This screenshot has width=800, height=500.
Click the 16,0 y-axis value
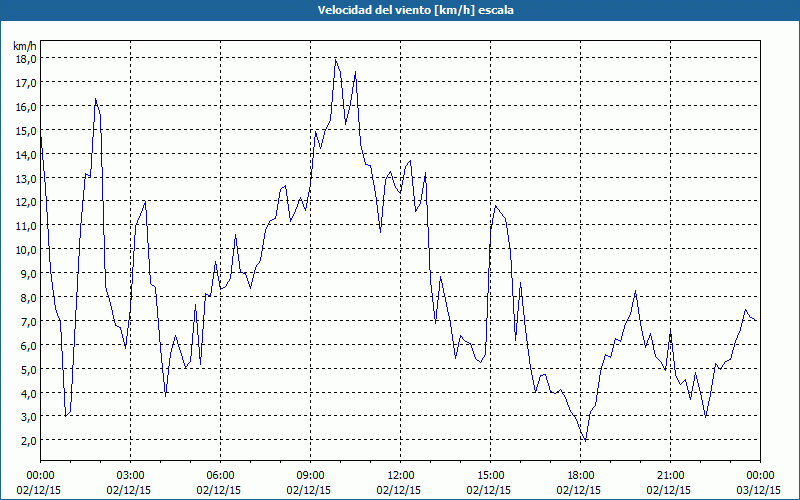coord(27,107)
